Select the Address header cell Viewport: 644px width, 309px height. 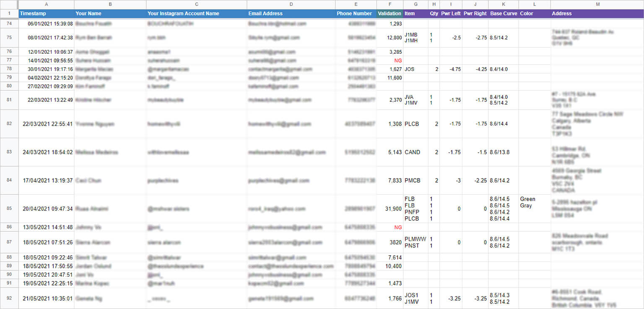[x=597, y=13]
